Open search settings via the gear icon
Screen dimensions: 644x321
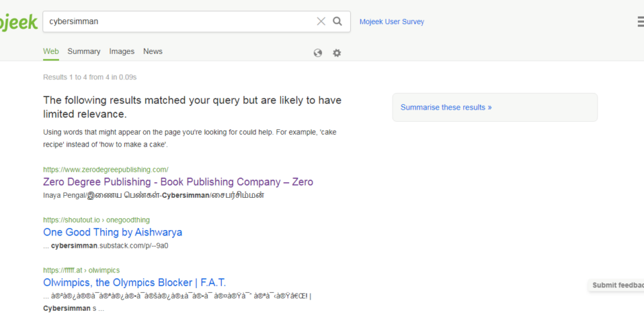[x=337, y=53]
